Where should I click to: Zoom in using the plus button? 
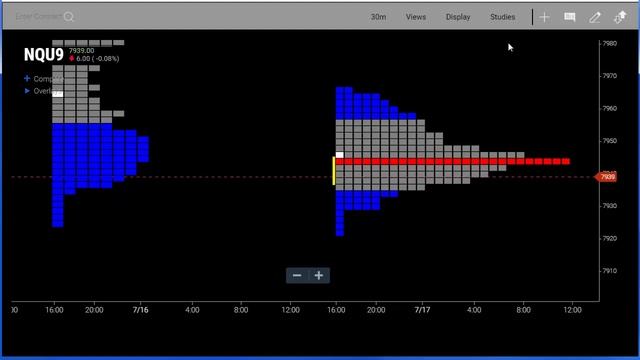pyautogui.click(x=319, y=276)
